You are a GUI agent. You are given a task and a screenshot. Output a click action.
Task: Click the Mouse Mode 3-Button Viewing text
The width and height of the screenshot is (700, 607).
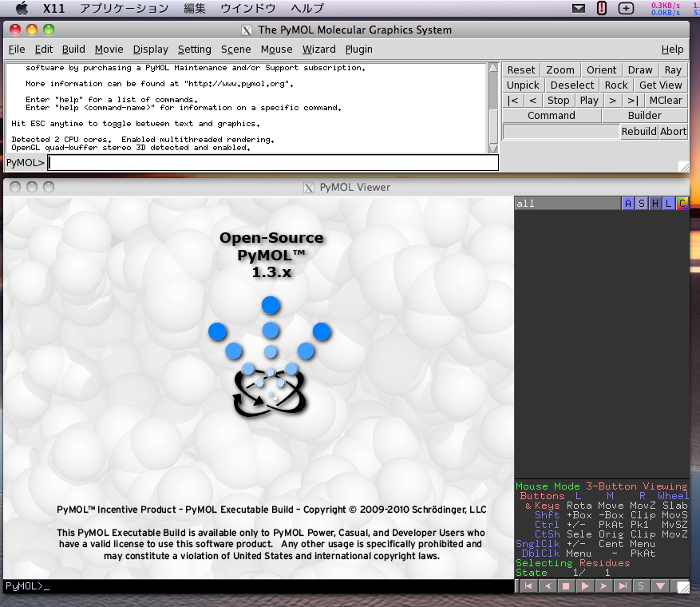click(601, 486)
